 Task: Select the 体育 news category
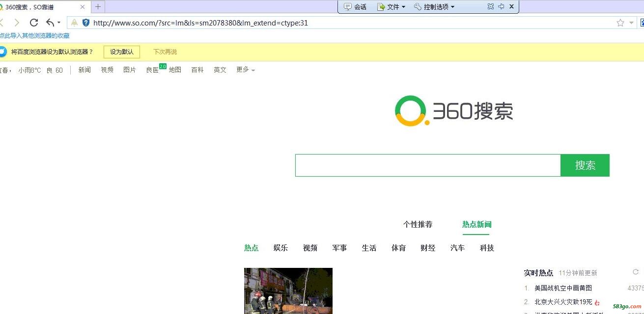click(399, 248)
